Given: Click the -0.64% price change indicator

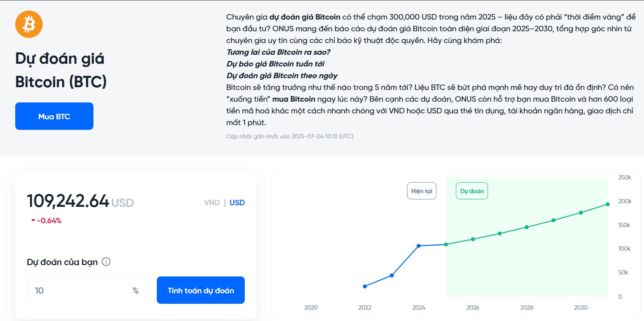Looking at the screenshot, I should point(46,221).
